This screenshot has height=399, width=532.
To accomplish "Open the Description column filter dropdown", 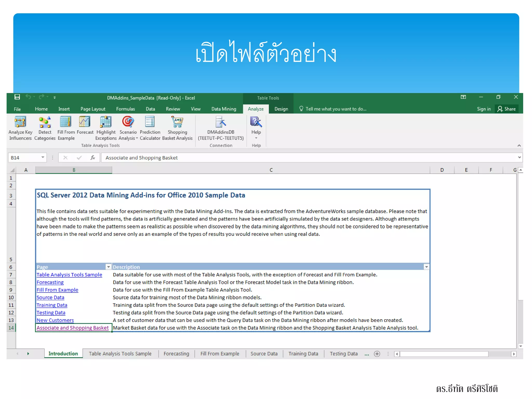I will click(426, 267).
